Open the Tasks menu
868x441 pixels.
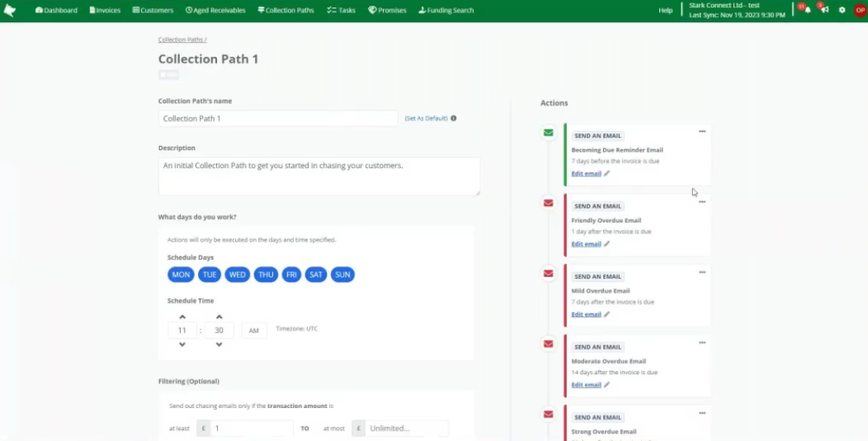[341, 10]
